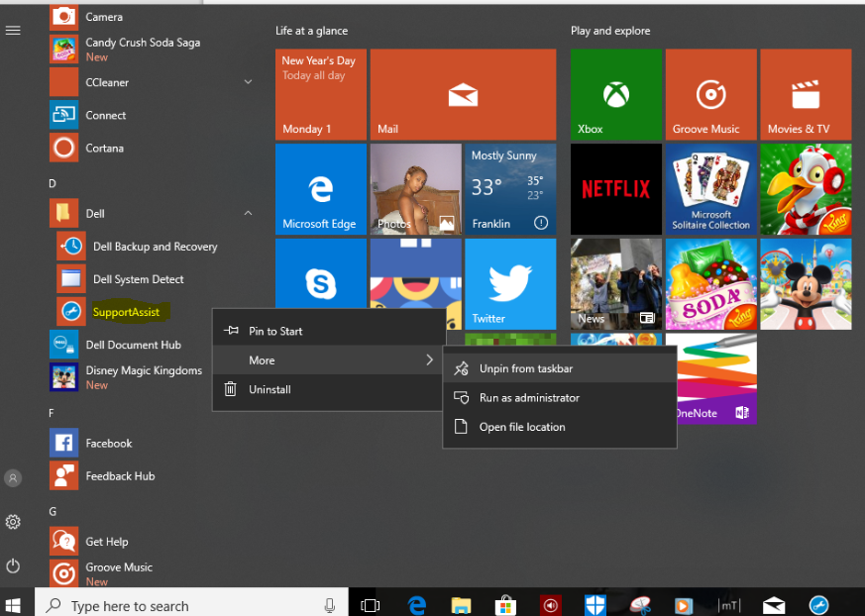This screenshot has width=865, height=616.
Task: Open the Microsoft Edge tile
Action: coord(320,189)
